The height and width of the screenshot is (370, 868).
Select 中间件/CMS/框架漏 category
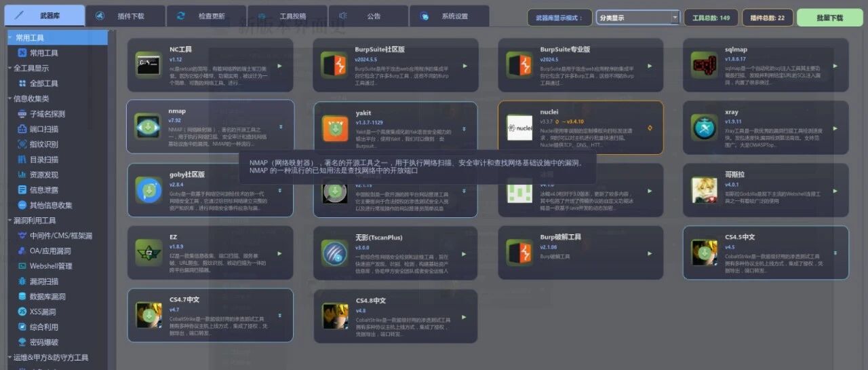pyautogui.click(x=54, y=235)
